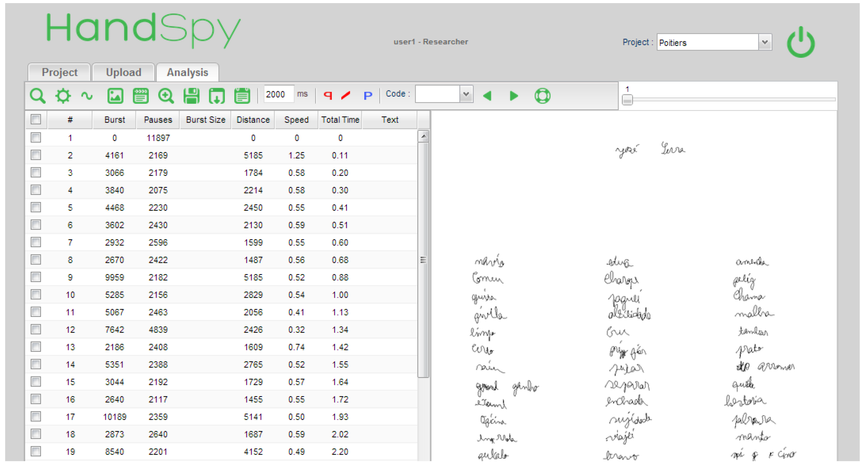Click the green power logout icon
The height and width of the screenshot is (467, 868).
(801, 43)
